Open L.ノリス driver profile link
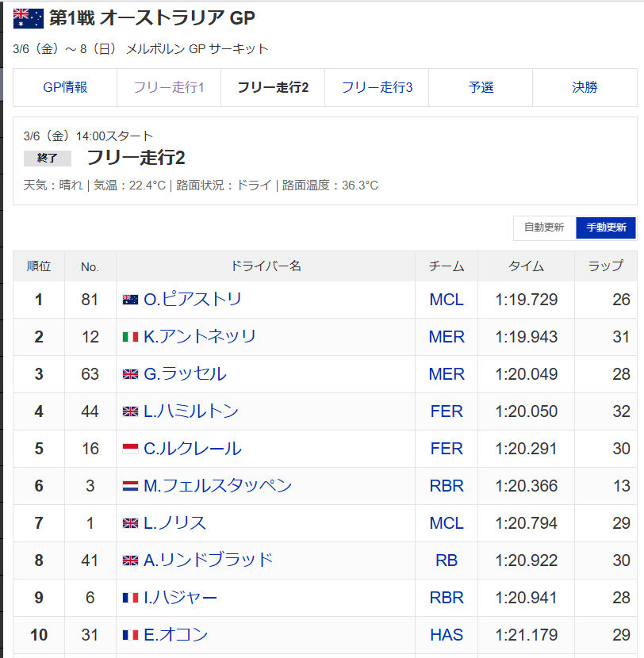The image size is (644, 658). [x=174, y=523]
